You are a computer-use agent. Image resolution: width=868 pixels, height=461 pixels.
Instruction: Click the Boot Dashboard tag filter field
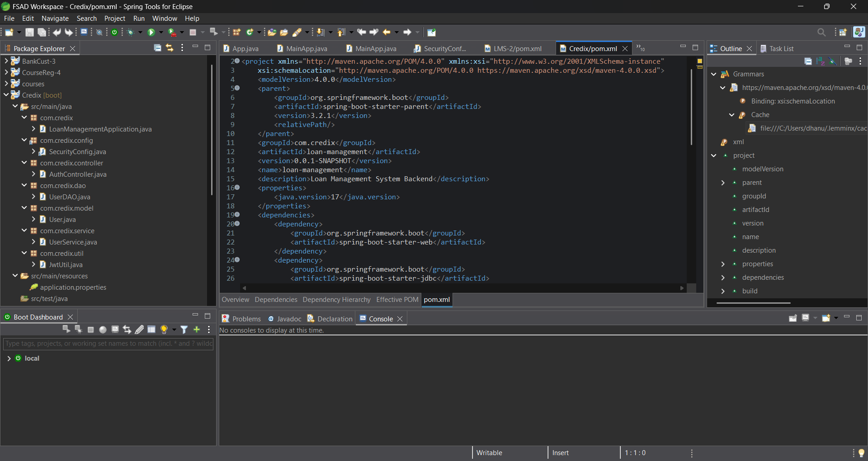[108, 343]
